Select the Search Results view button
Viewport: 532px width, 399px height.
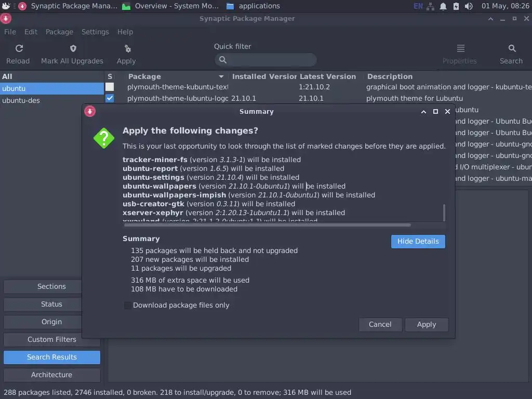click(x=51, y=357)
